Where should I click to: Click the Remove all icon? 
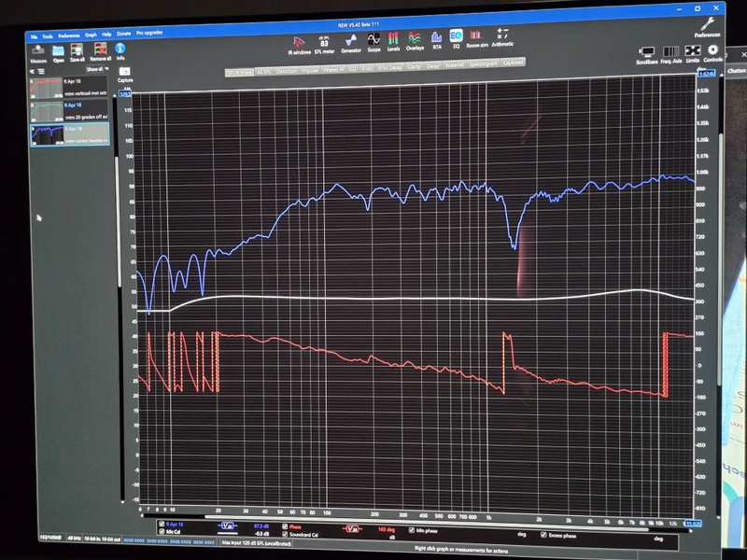100,51
